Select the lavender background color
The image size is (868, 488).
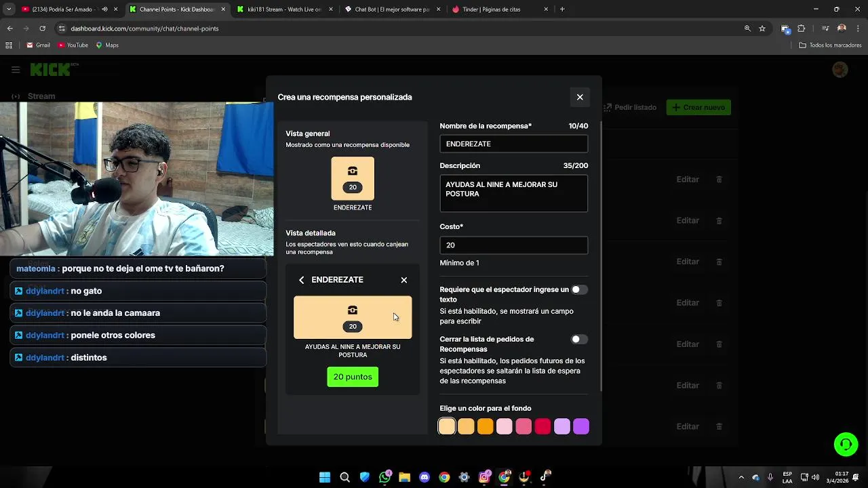tap(562, 426)
